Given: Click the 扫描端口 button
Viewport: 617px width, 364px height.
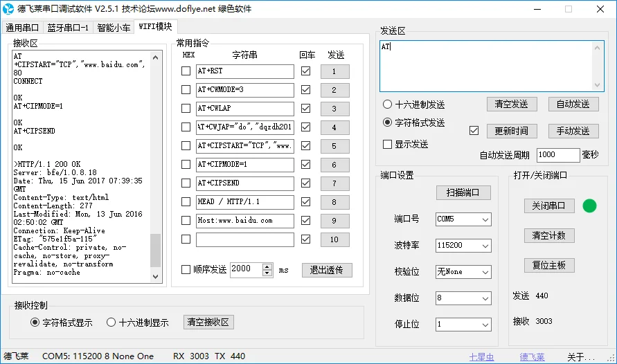Looking at the screenshot, I should 463,192.
